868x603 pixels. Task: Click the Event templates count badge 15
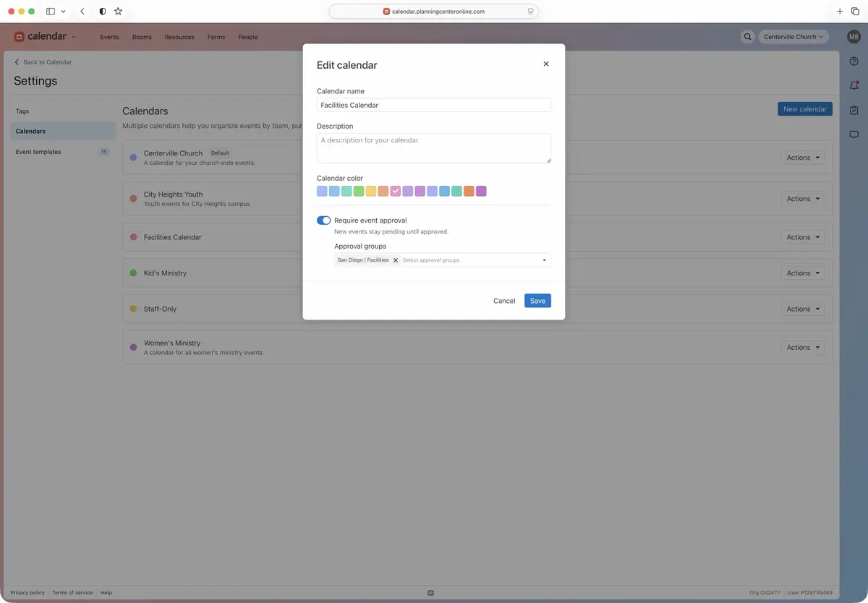click(x=103, y=152)
